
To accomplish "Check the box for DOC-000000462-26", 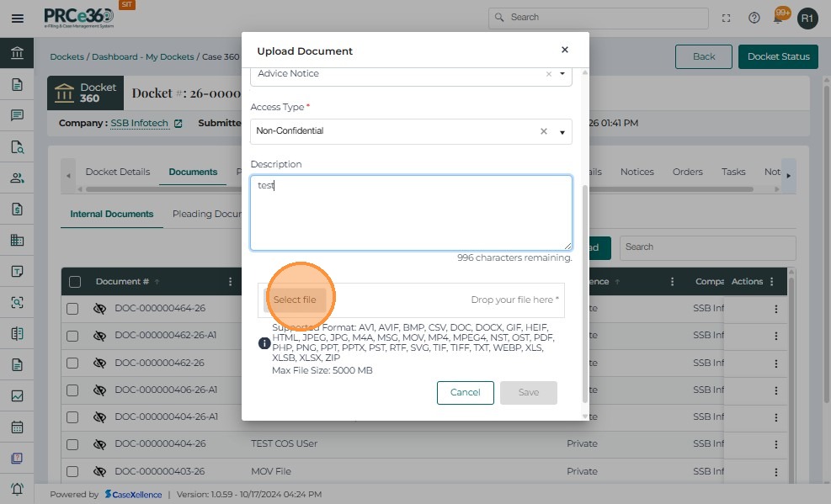I will pos(72,363).
